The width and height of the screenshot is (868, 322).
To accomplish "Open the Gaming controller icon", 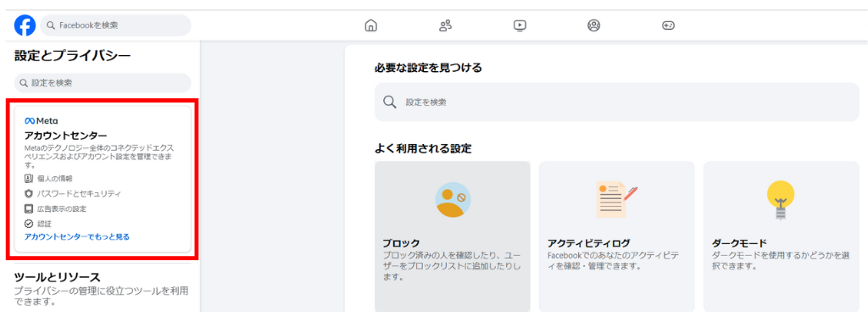I will [668, 25].
